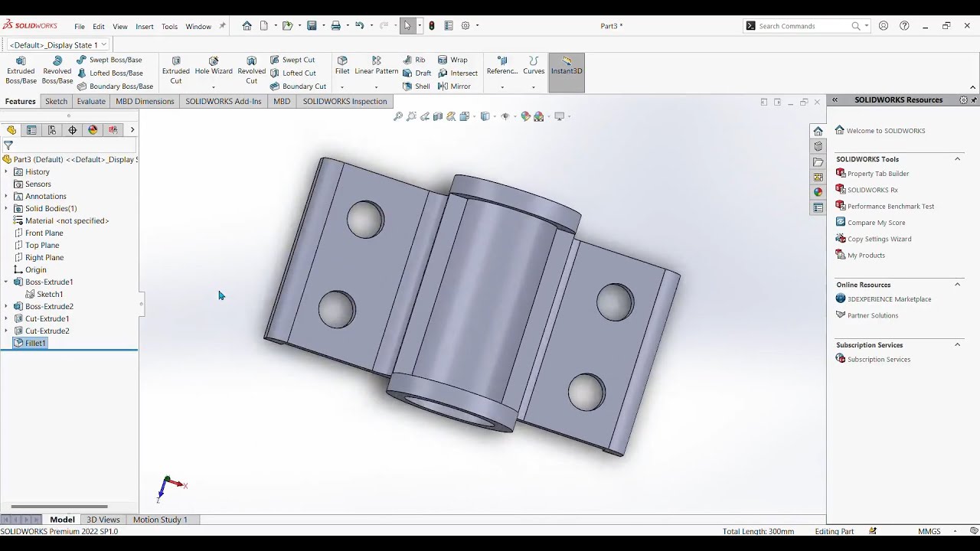The width and height of the screenshot is (980, 551).
Task: Choose Boundary Cut feature
Action: tap(298, 86)
